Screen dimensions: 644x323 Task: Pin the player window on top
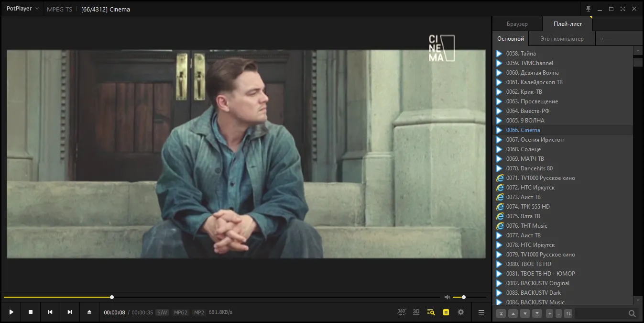tap(589, 9)
